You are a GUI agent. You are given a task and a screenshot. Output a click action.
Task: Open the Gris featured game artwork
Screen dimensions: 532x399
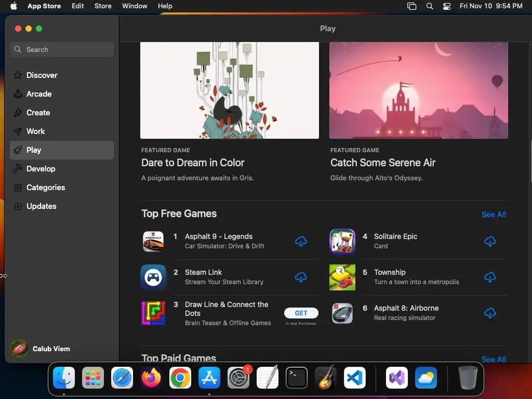pyautogui.click(x=229, y=90)
